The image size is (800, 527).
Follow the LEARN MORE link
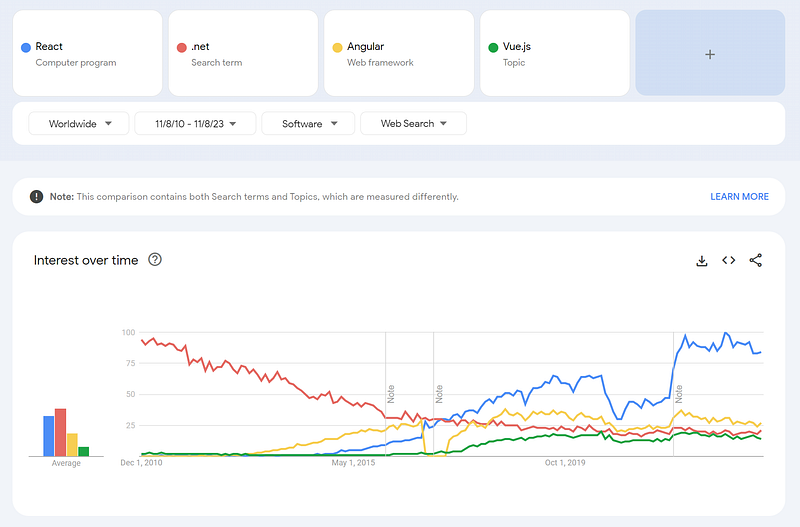click(739, 196)
